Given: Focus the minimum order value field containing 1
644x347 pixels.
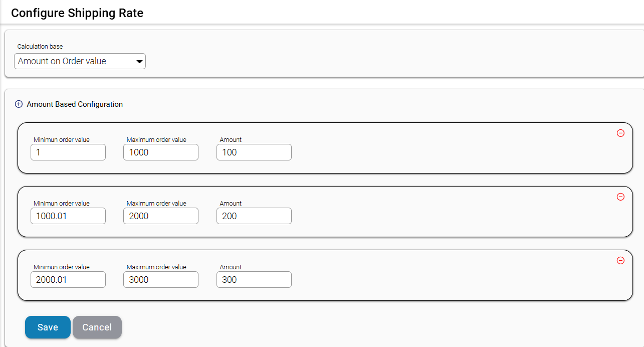Looking at the screenshot, I should (68, 152).
